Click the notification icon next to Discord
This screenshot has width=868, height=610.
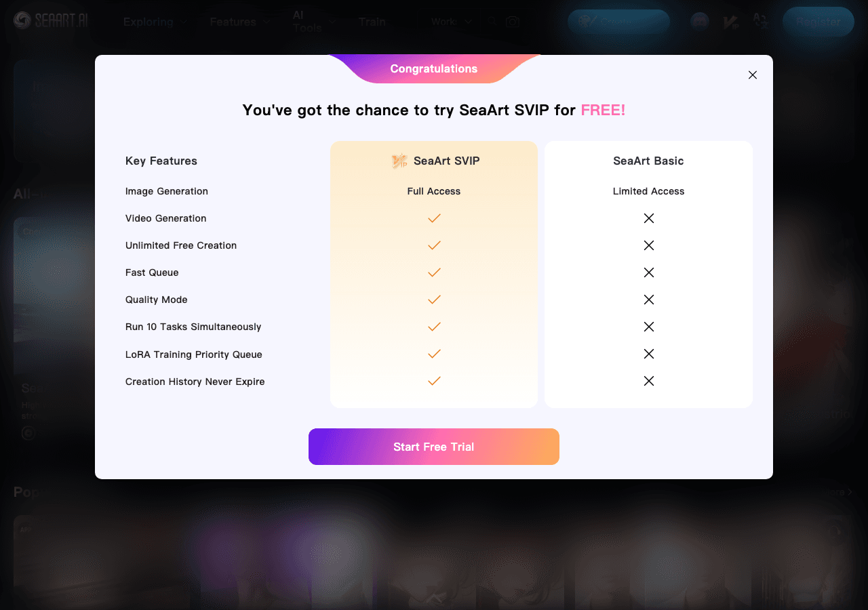(730, 21)
